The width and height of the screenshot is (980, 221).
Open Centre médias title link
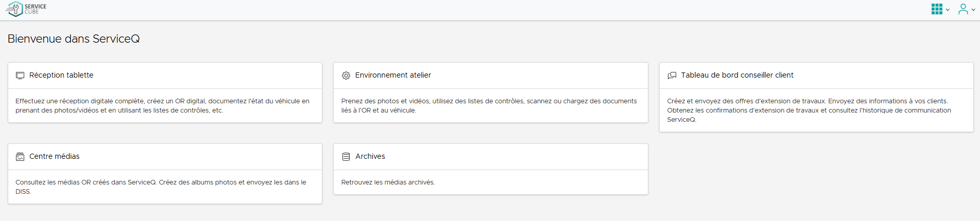(x=54, y=156)
